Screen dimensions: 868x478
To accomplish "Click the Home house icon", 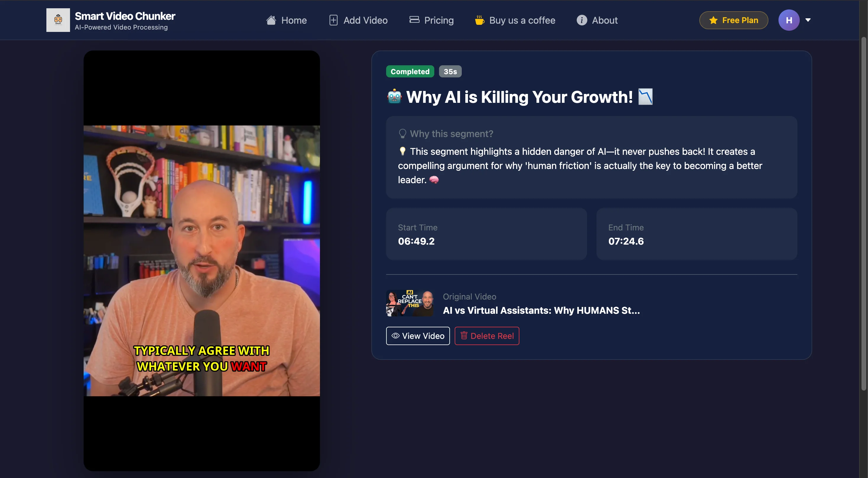I will (x=271, y=20).
